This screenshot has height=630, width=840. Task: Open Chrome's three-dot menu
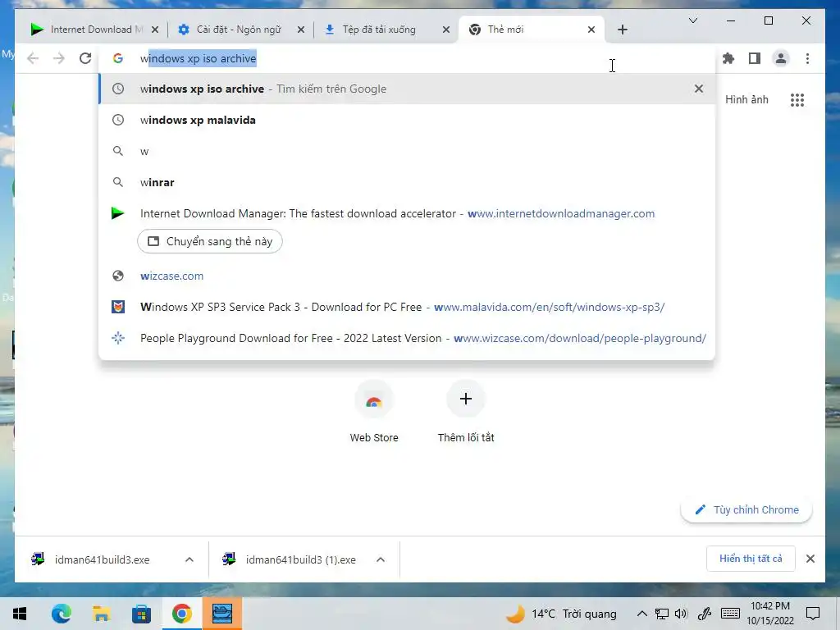[x=807, y=58]
